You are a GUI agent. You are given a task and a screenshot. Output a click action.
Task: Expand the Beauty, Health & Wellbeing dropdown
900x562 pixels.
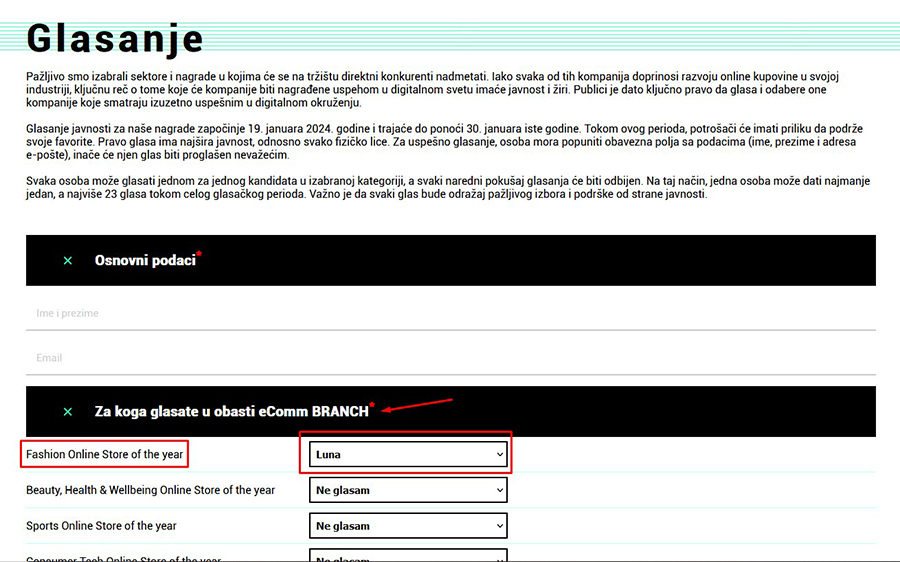408,490
